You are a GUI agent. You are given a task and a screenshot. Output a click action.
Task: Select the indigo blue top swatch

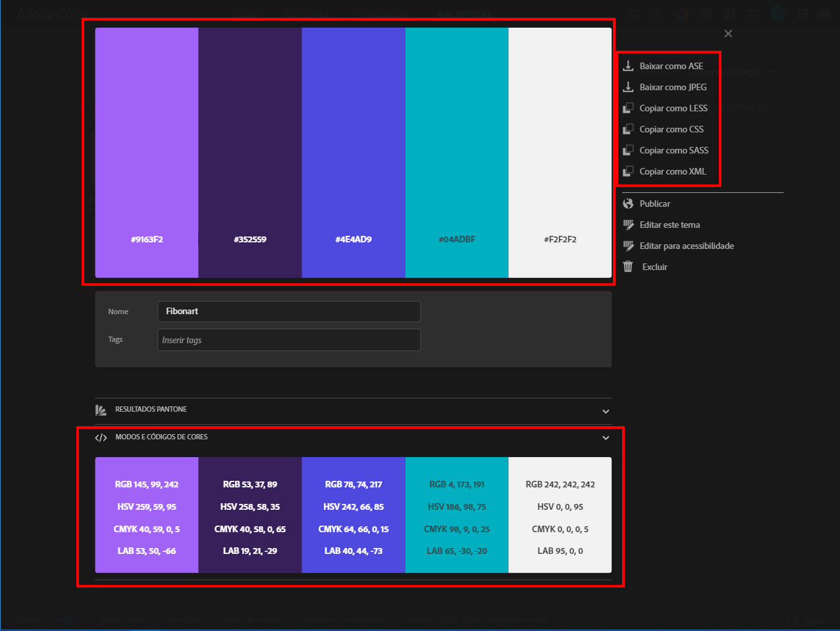tap(354, 153)
